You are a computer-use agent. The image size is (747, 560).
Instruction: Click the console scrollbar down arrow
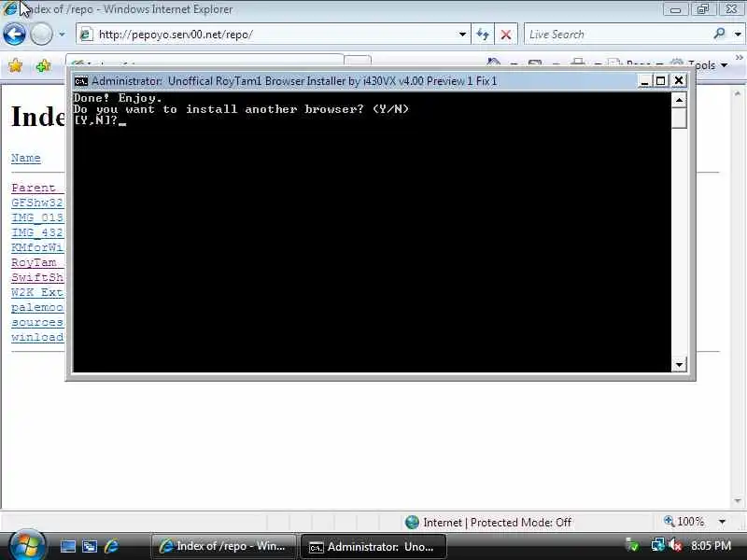679,365
